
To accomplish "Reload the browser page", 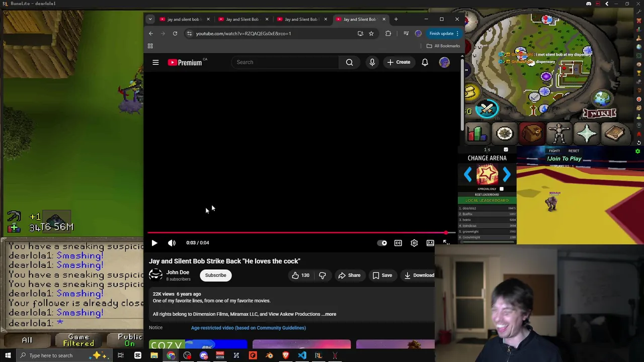I will click(175, 34).
